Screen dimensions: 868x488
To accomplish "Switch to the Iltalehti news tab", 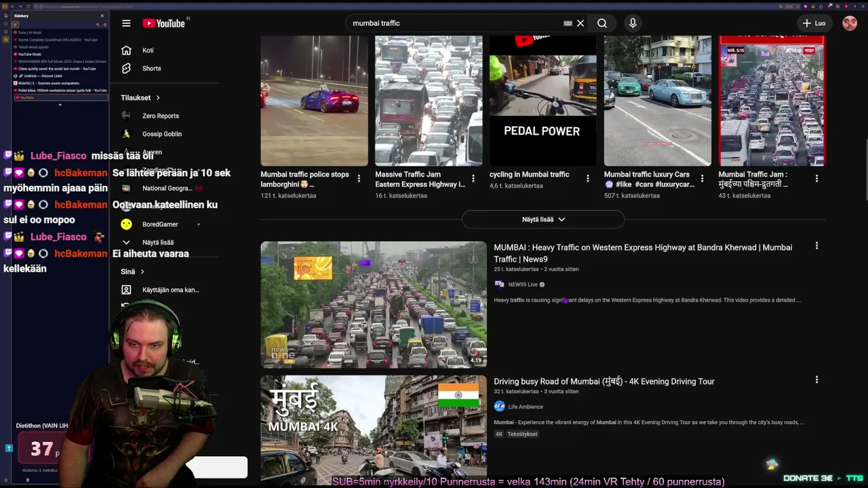I will [x=60, y=83].
